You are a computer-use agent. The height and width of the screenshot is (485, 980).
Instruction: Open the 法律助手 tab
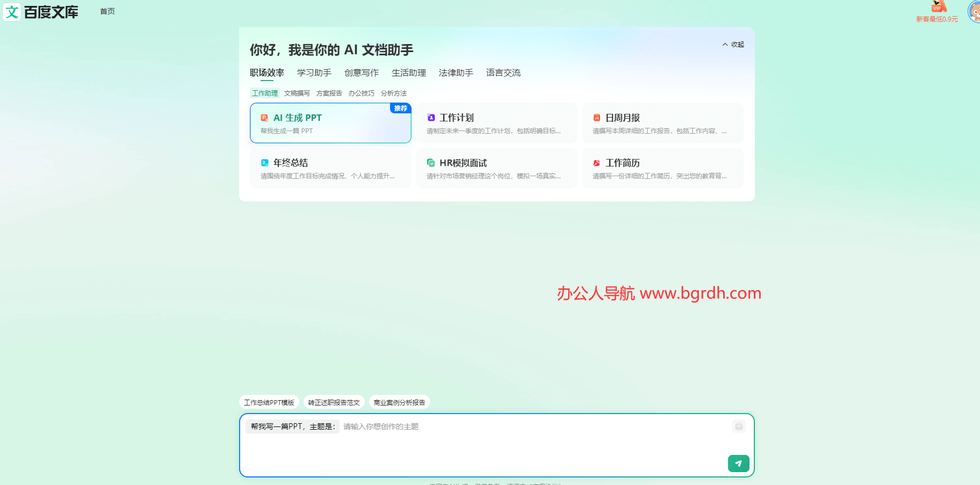[456, 73]
